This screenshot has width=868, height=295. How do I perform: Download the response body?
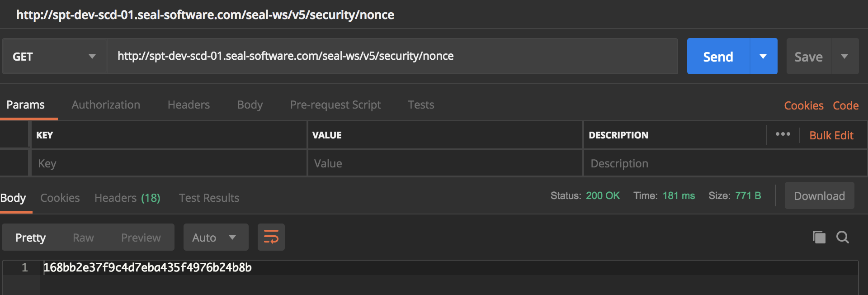point(819,195)
